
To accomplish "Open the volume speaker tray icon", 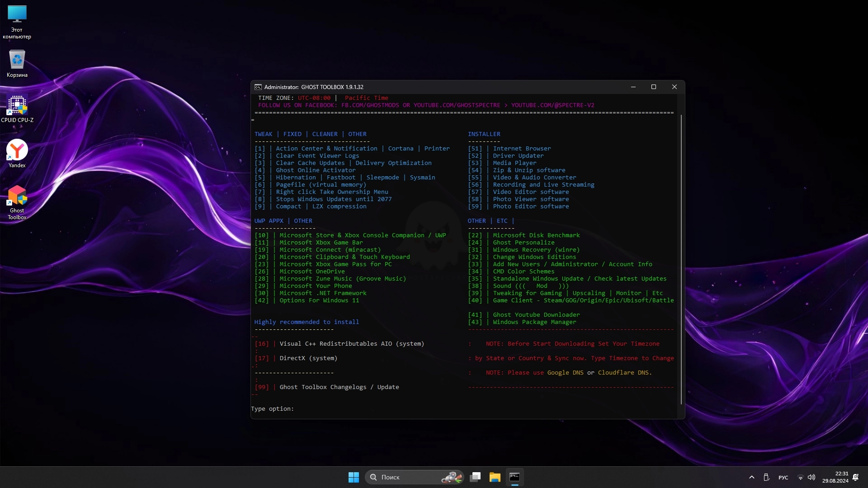I will click(811, 477).
